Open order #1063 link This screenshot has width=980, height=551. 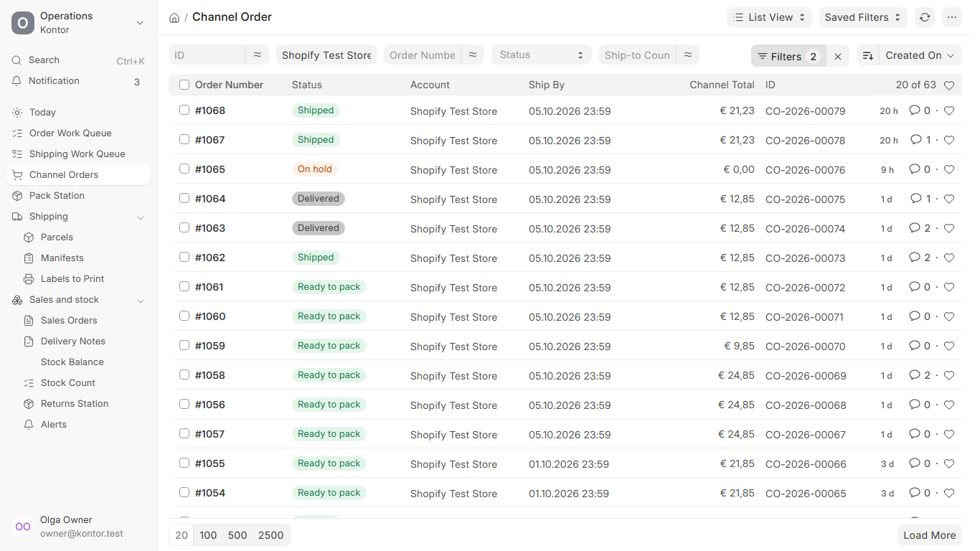210,228
